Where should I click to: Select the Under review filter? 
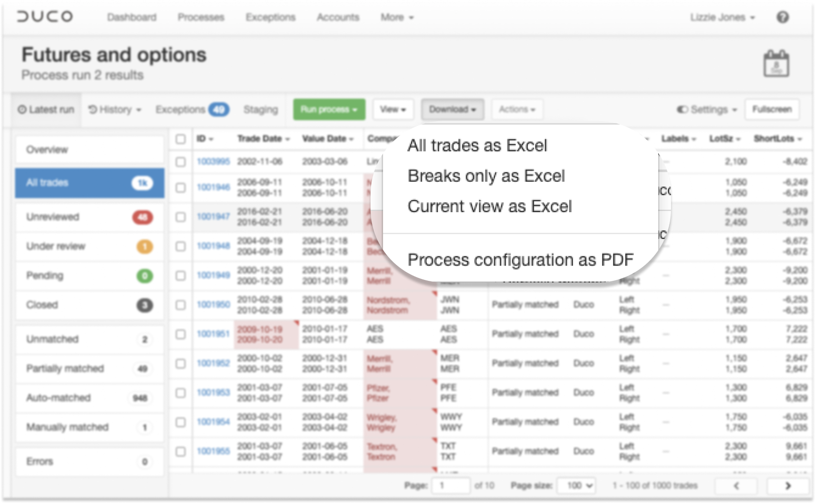90,247
